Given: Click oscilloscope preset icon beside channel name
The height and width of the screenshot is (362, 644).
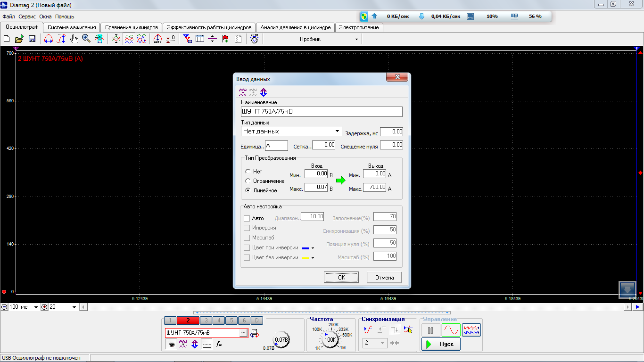Looking at the screenshot, I should click(255, 333).
